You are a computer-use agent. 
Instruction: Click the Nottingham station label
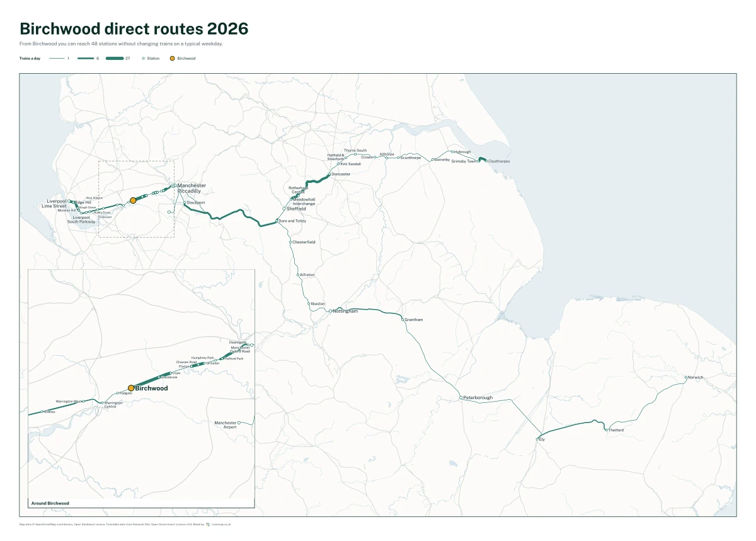[345, 311]
